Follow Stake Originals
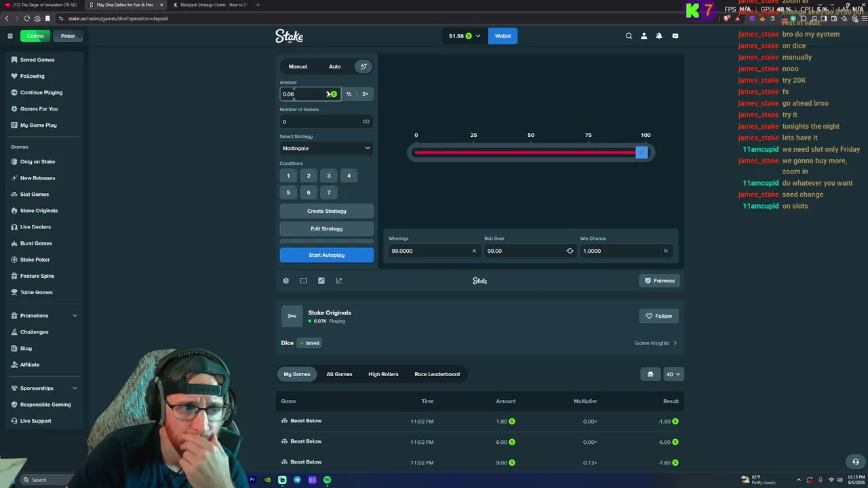This screenshot has height=488, width=868. point(659,316)
